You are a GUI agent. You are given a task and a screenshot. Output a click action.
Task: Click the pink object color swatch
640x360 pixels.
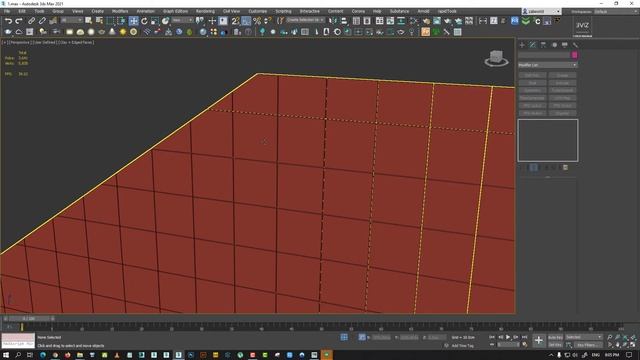[x=575, y=55]
